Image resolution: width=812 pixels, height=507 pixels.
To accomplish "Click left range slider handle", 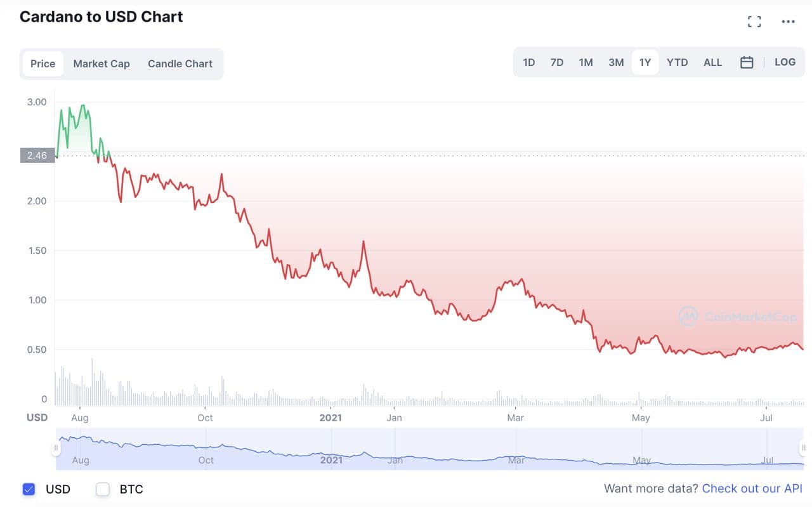I will pos(56,448).
